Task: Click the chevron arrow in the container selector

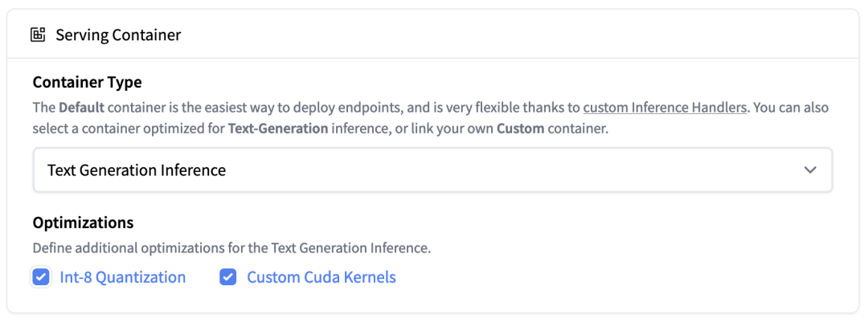Action: coord(810,170)
